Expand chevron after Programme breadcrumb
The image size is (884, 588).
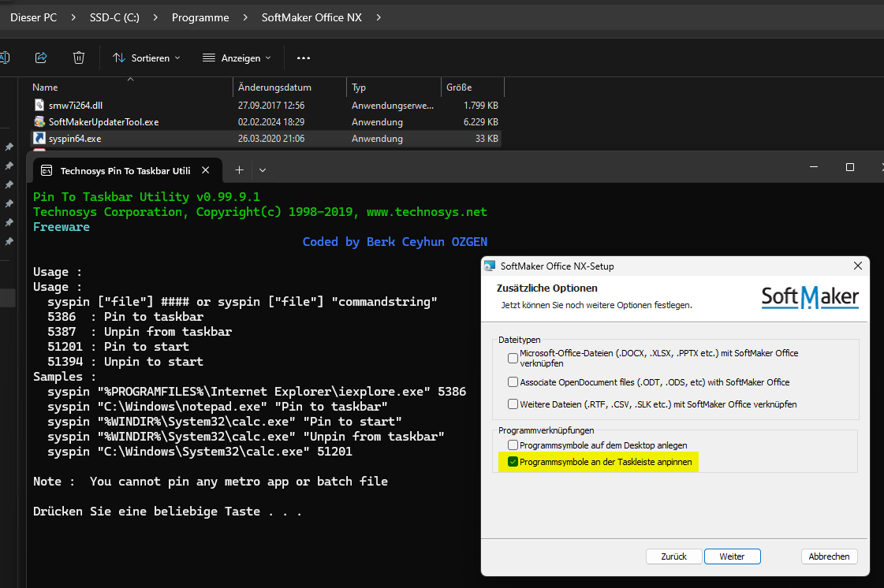click(x=244, y=17)
